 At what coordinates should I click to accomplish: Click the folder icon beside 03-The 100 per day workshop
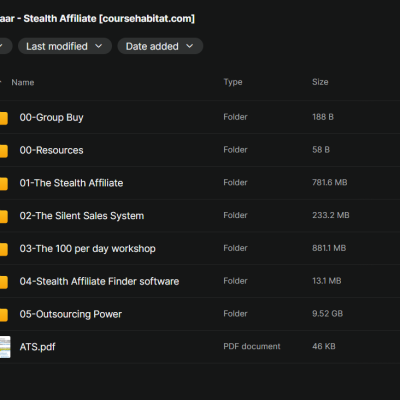coord(4,249)
